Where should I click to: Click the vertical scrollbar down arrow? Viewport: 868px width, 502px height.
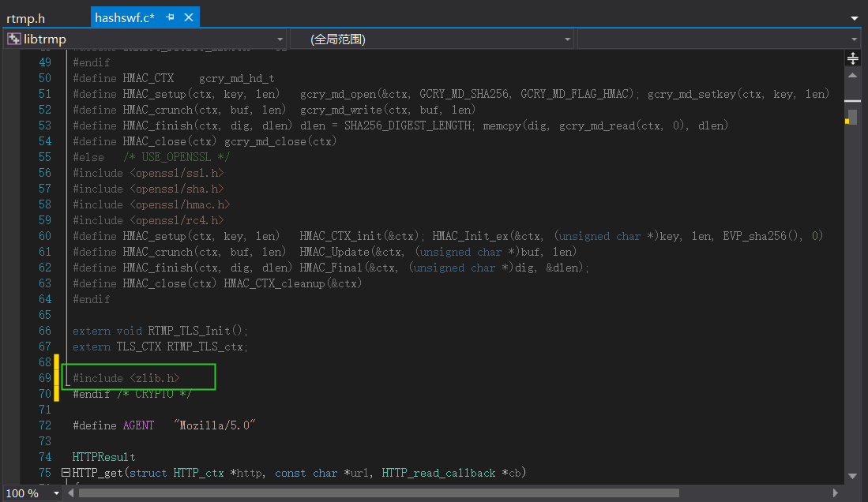pyautogui.click(x=853, y=477)
